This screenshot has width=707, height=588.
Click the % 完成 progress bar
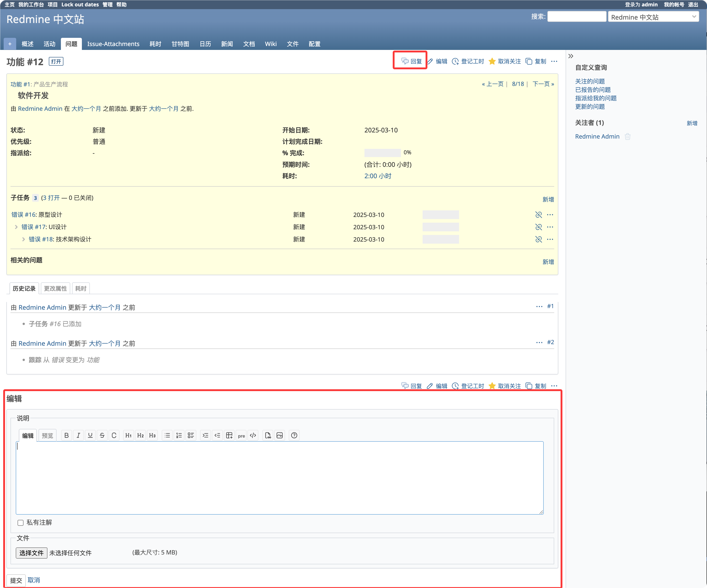(382, 153)
